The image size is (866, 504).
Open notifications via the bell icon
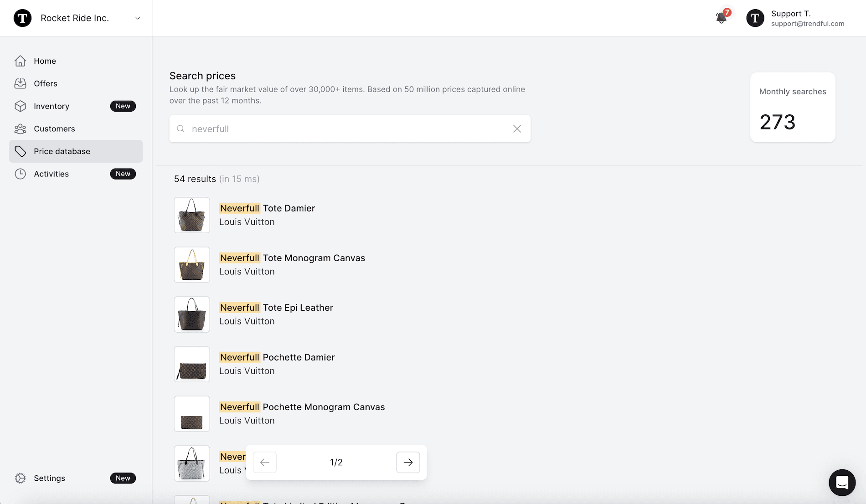pyautogui.click(x=722, y=17)
